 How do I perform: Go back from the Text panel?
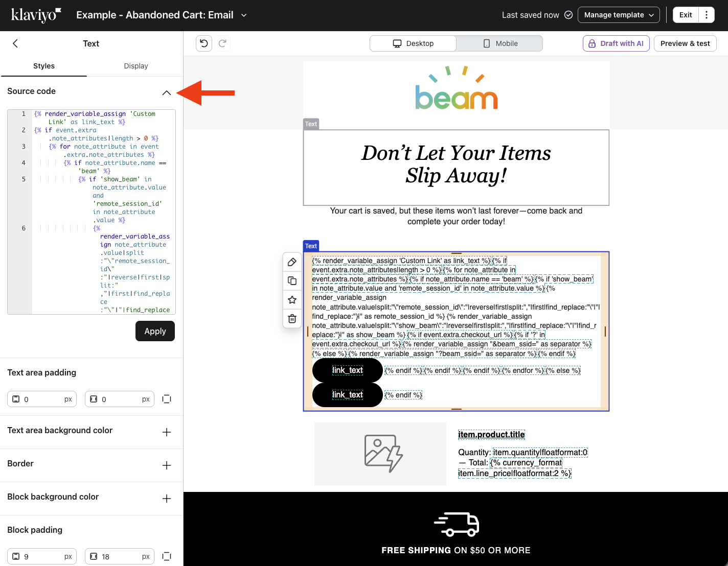pyautogui.click(x=15, y=43)
